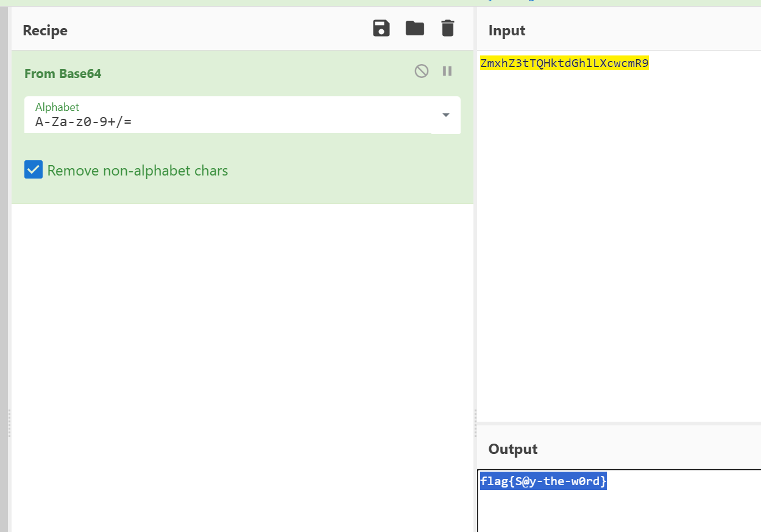Click the decoded flag text in Output
Image resolution: width=761 pixels, height=532 pixels.
click(x=543, y=481)
